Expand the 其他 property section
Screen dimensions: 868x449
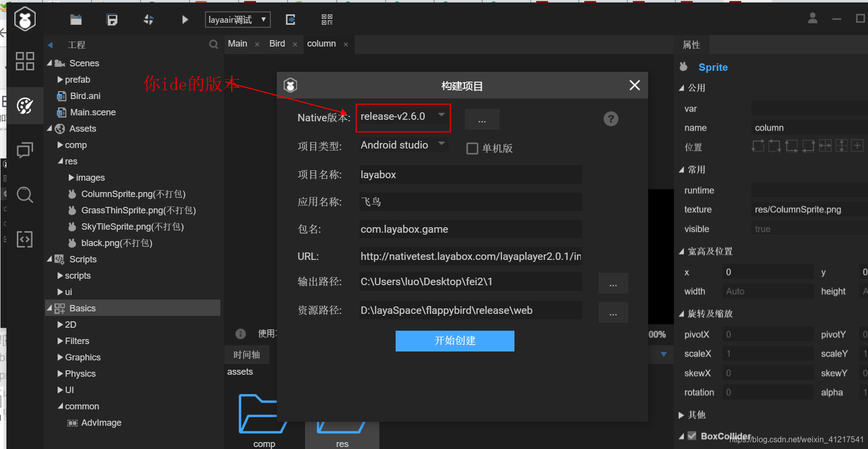[x=681, y=415]
